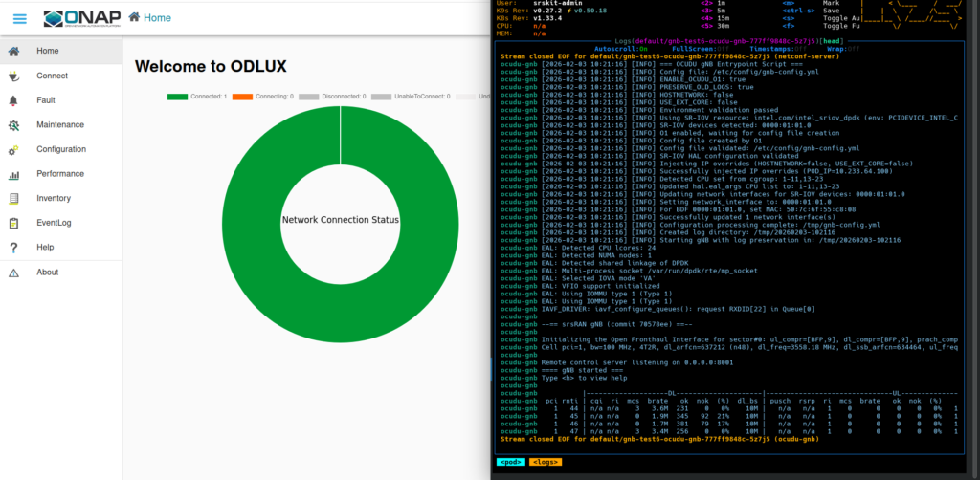
Task: Click the Fault bell icon
Action: (x=13, y=100)
